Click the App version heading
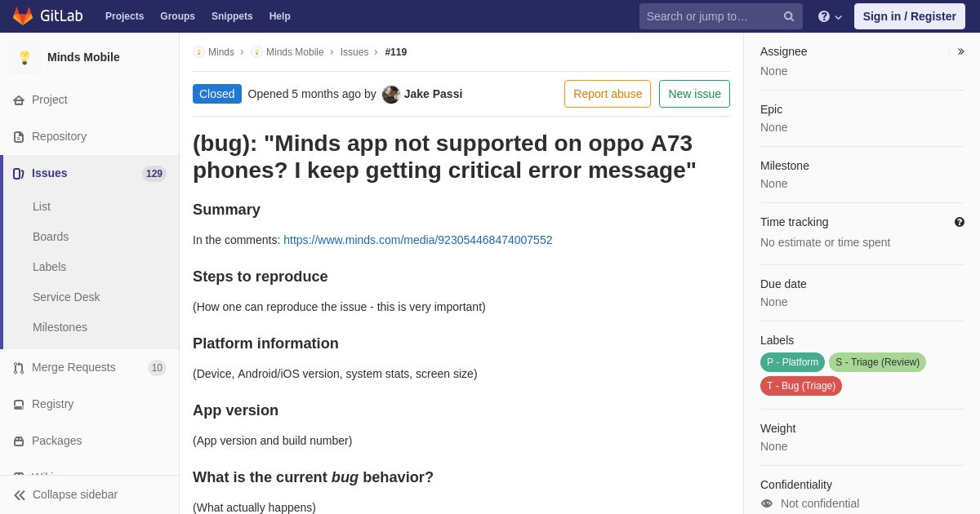The image size is (980, 514). [235, 410]
